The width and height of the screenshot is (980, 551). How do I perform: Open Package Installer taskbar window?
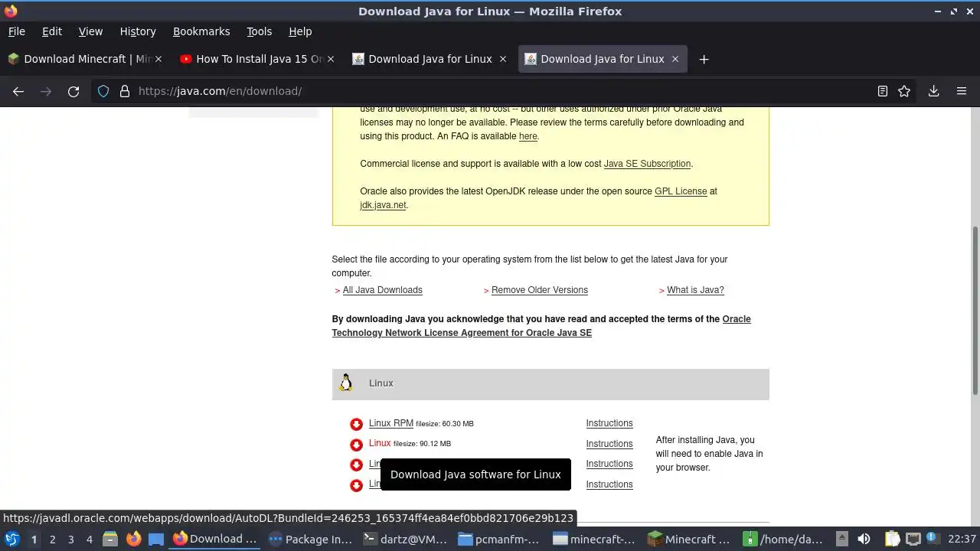pos(310,539)
